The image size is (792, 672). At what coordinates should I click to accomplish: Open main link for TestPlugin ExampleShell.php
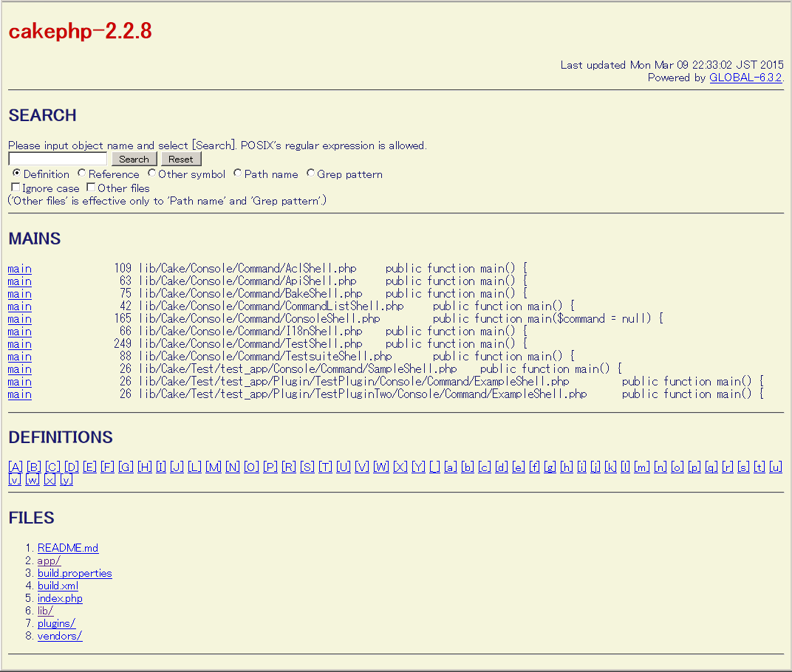point(20,383)
